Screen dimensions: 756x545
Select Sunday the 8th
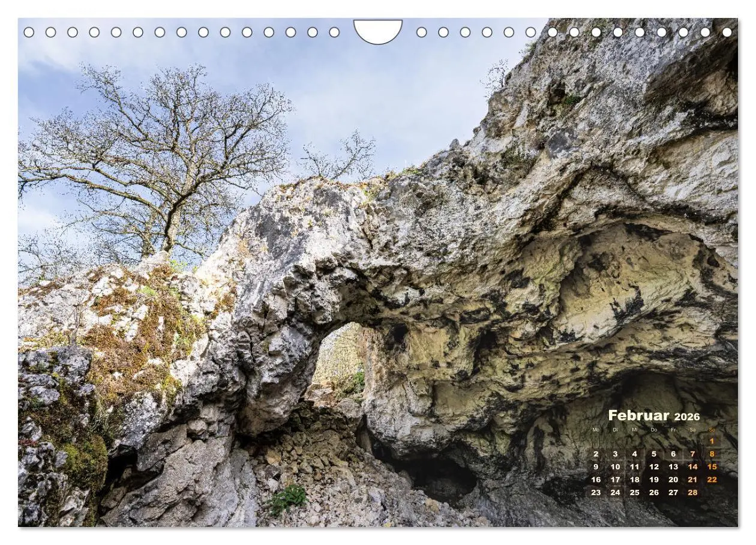pos(712,453)
